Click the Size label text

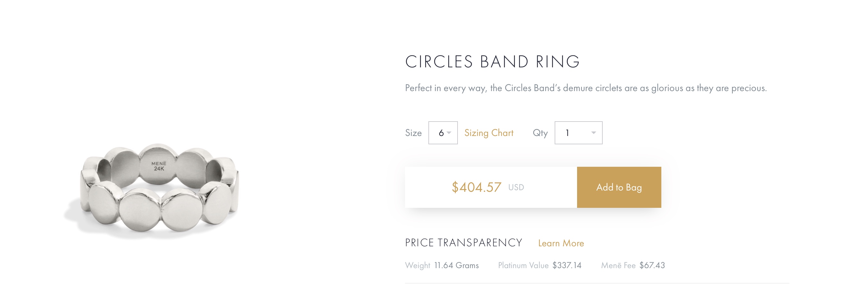coord(413,133)
